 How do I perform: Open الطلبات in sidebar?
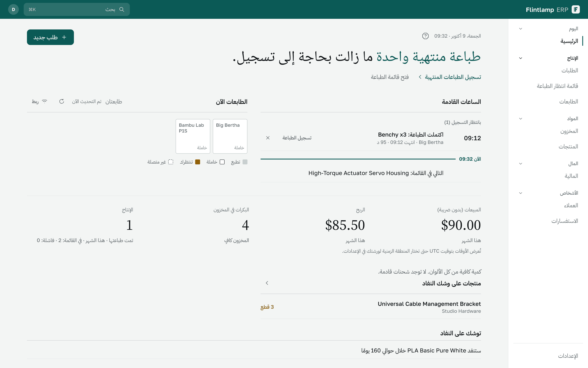[548, 71]
